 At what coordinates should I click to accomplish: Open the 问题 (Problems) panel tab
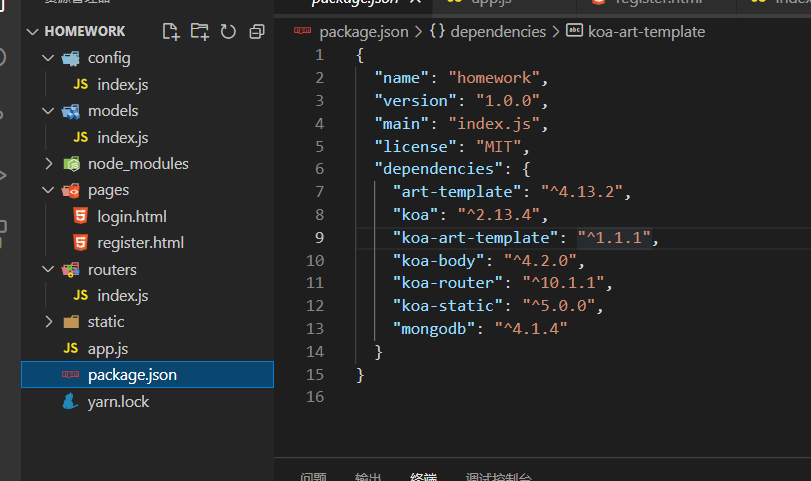(313, 477)
